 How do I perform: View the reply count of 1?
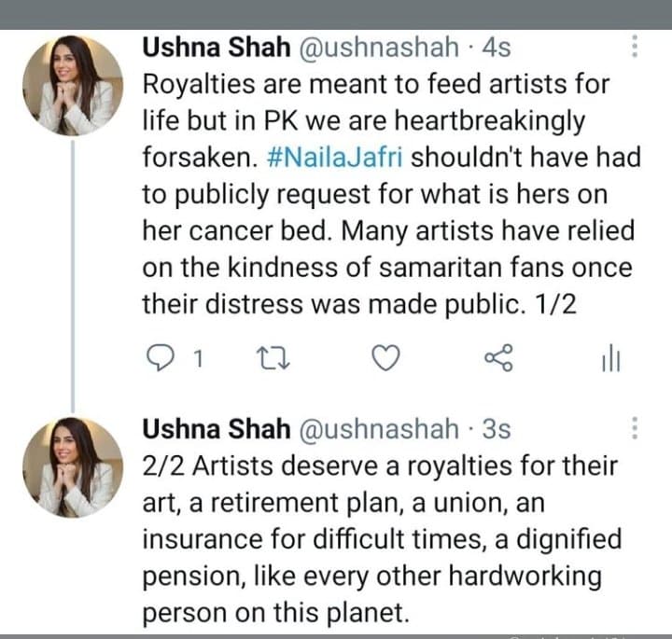(x=198, y=358)
